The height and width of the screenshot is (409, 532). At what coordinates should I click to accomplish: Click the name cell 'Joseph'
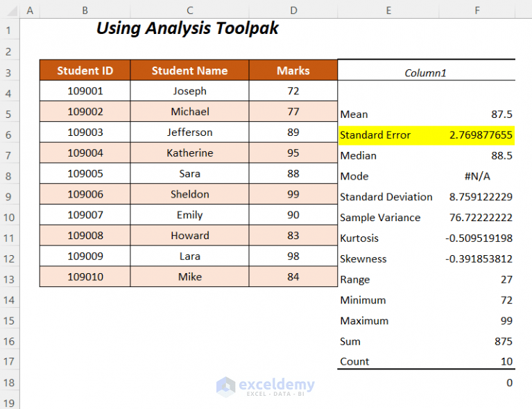(x=189, y=91)
